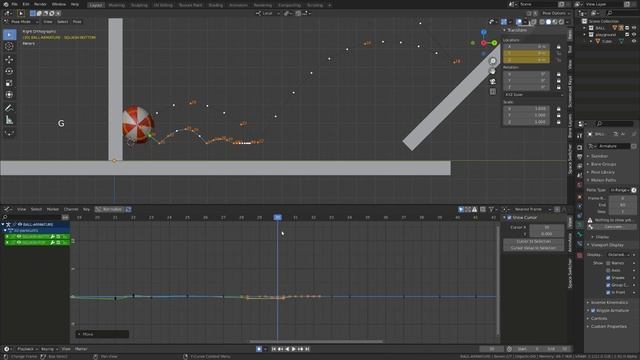Open armature Display As dropdown
The width and height of the screenshot is (640, 360).
[x=620, y=255]
